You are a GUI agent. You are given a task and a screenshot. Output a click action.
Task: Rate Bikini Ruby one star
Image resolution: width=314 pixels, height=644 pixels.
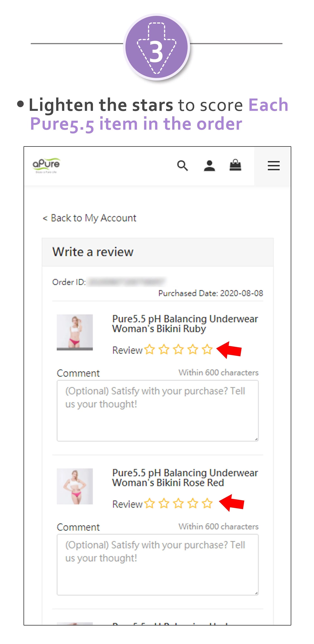pyautogui.click(x=150, y=349)
